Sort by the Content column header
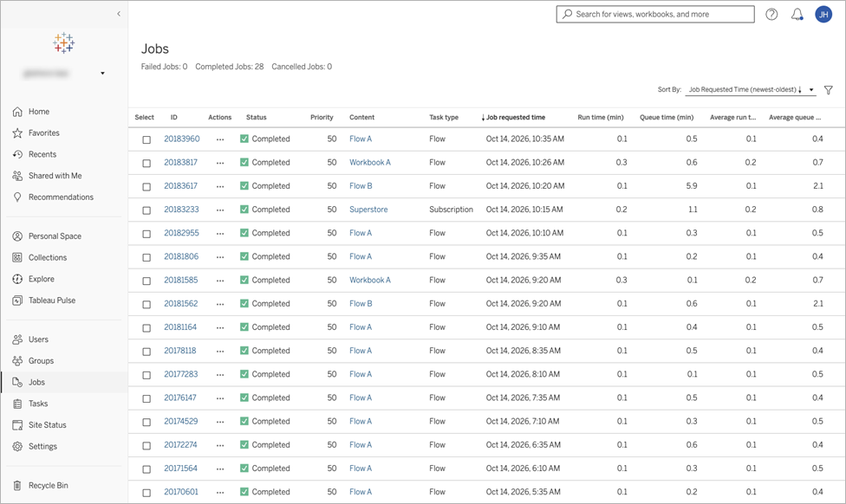846x504 pixels. coord(361,118)
